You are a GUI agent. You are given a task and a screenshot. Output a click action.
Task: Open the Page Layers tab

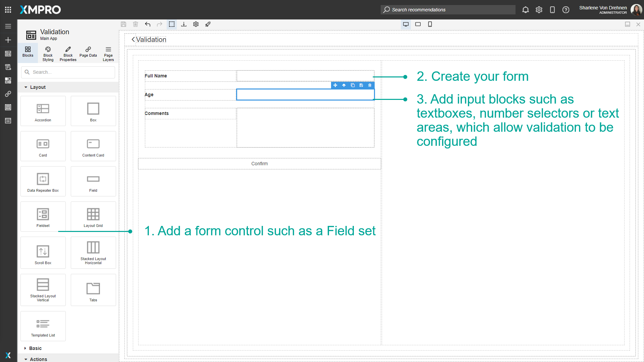[108, 53]
